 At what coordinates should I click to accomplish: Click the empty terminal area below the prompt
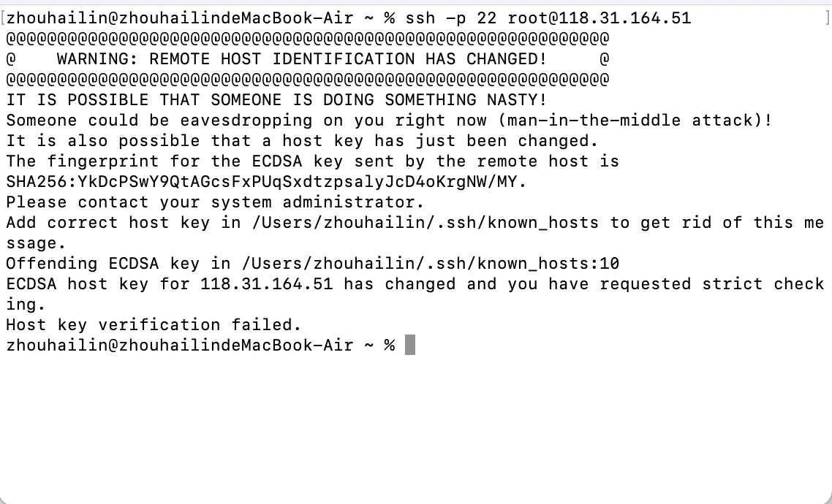point(416,424)
